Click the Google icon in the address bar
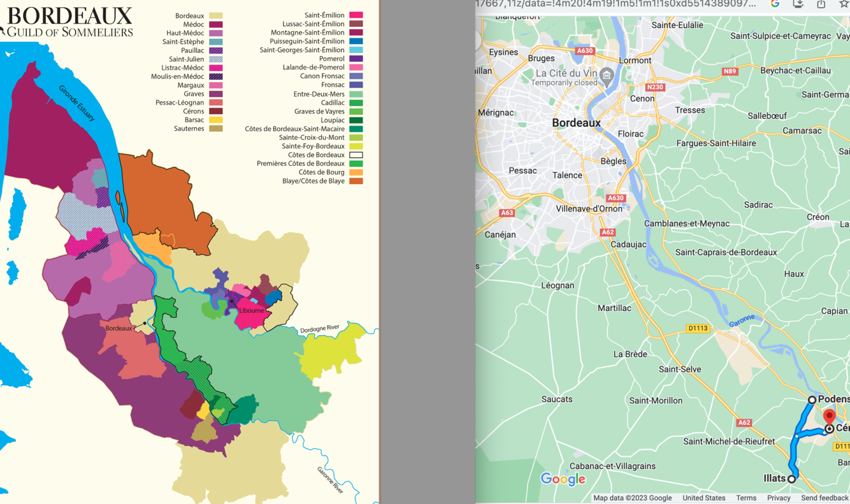The height and width of the screenshot is (504, 850). pyautogui.click(x=775, y=4)
